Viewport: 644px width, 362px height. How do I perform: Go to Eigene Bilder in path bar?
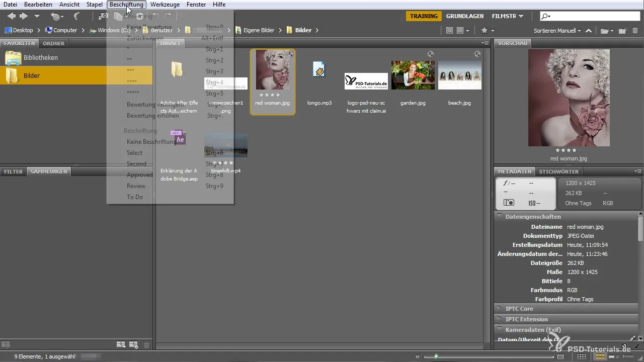point(255,30)
